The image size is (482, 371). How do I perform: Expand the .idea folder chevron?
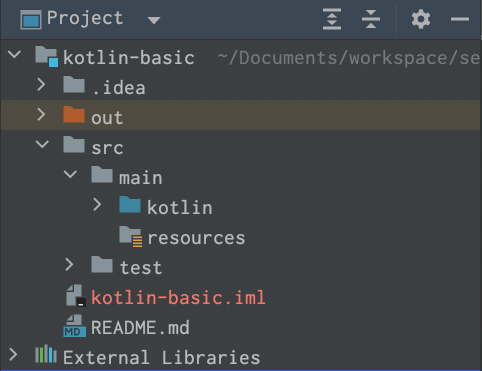coord(41,85)
